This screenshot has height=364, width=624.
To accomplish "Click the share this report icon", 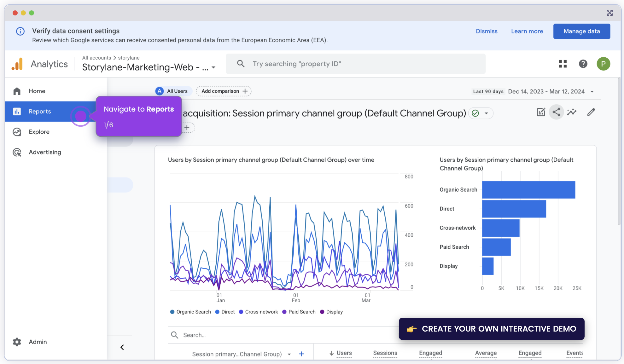I will 556,112.
